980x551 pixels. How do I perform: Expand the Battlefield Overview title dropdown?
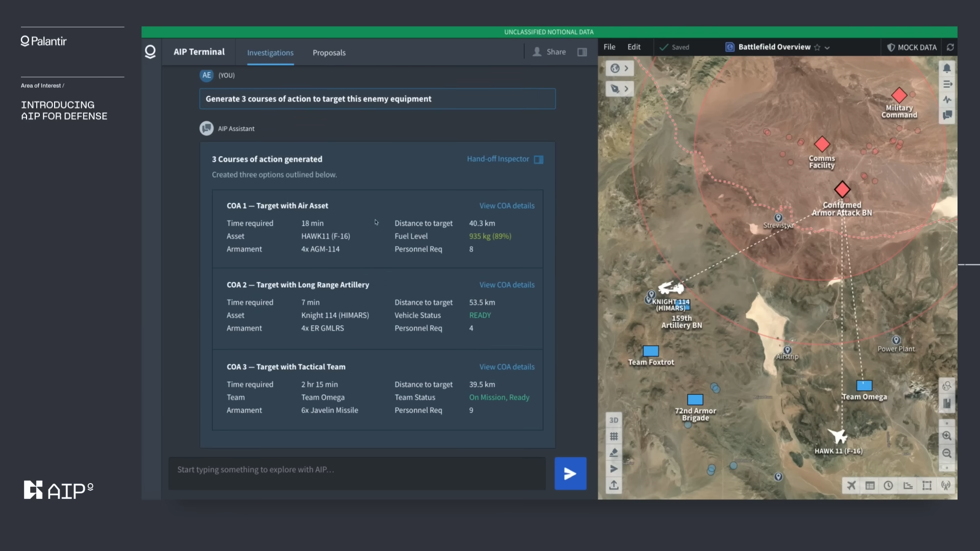[827, 47]
